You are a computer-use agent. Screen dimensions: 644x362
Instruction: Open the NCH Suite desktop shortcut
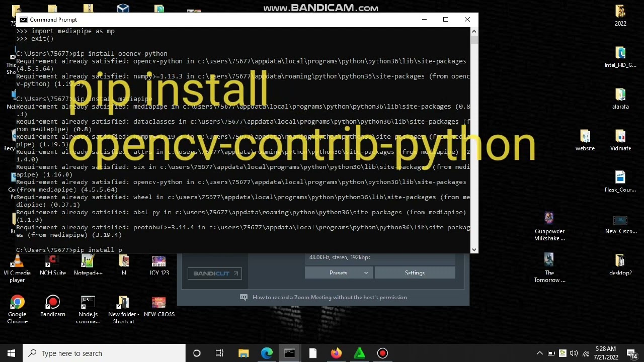(x=53, y=265)
